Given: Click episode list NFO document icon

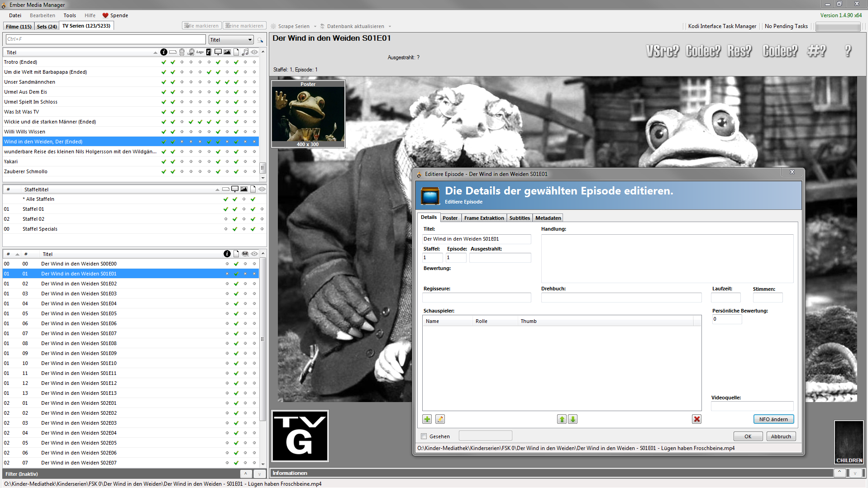Looking at the screenshot, I should click(236, 254).
